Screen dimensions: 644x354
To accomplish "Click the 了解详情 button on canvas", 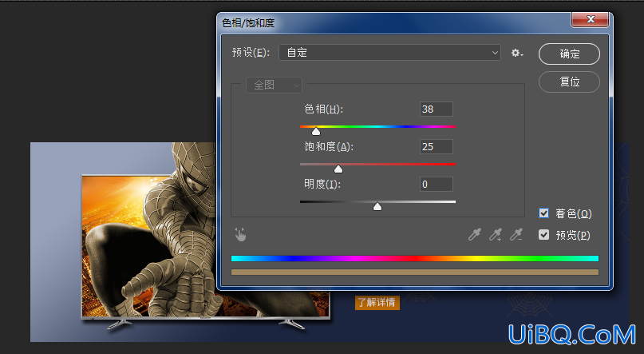I will click(x=377, y=303).
